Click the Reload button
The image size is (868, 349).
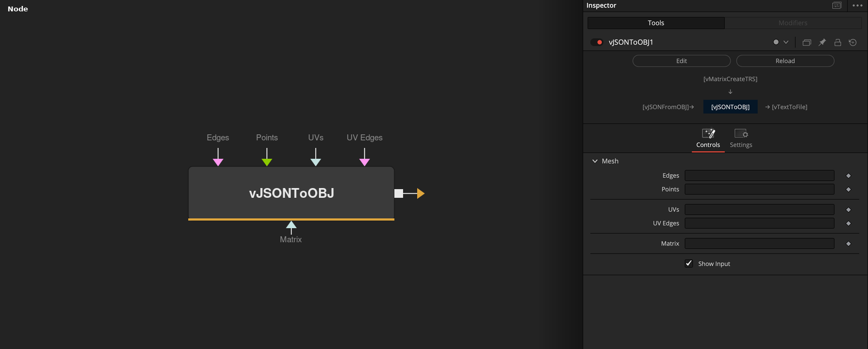click(x=785, y=61)
